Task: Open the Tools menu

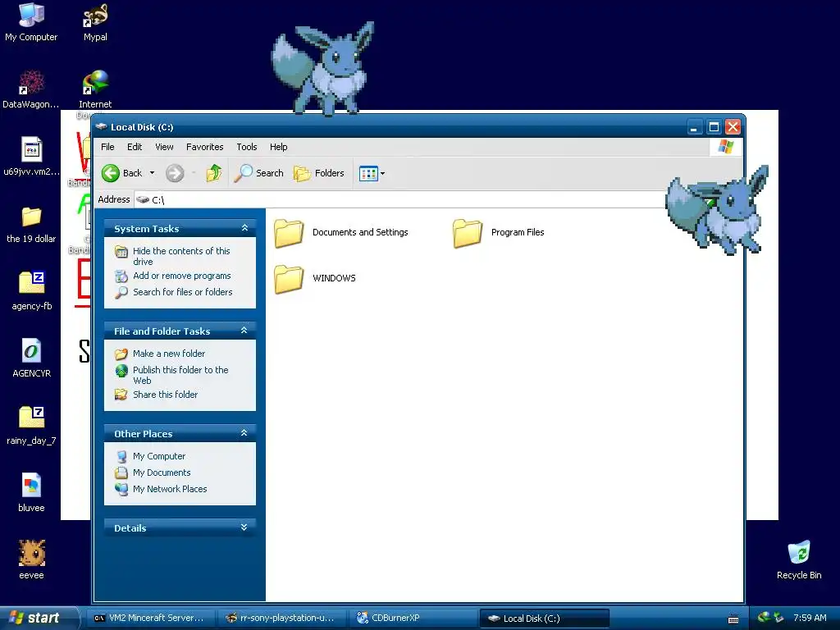Action: click(246, 147)
